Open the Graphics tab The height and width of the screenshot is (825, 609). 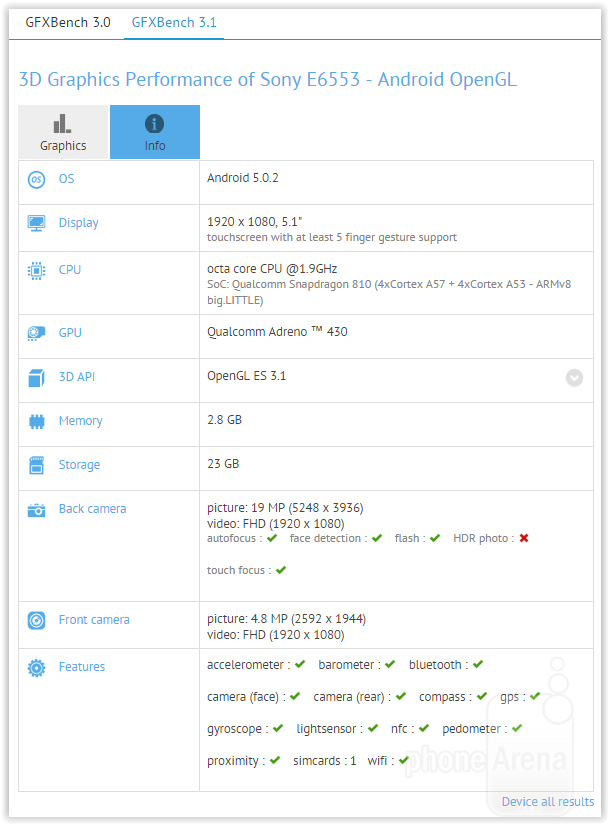pos(63,132)
